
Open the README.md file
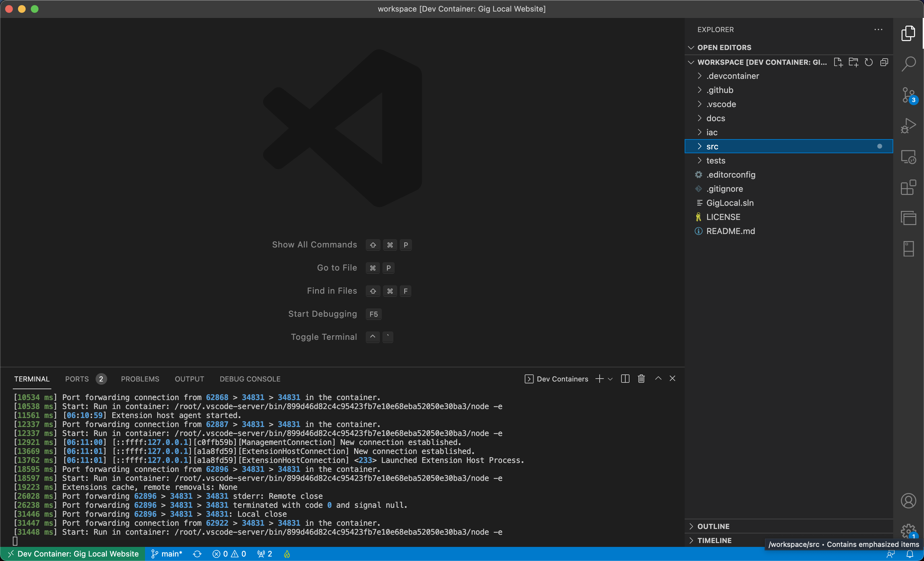(x=789, y=231)
